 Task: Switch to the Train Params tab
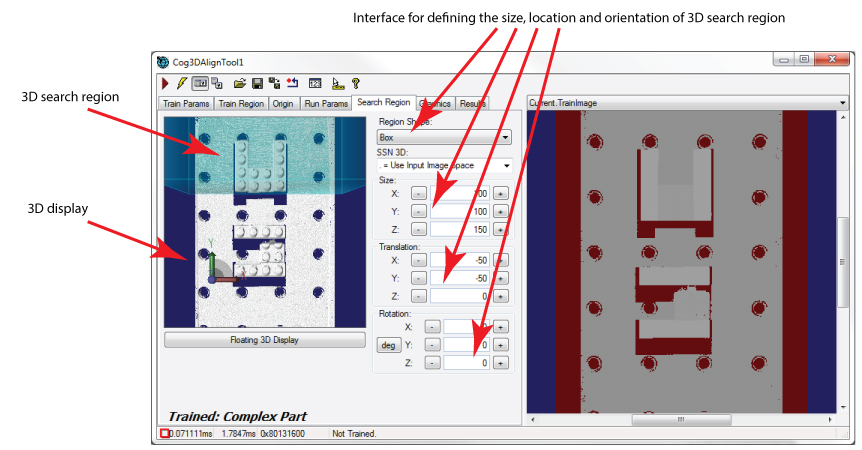click(186, 103)
